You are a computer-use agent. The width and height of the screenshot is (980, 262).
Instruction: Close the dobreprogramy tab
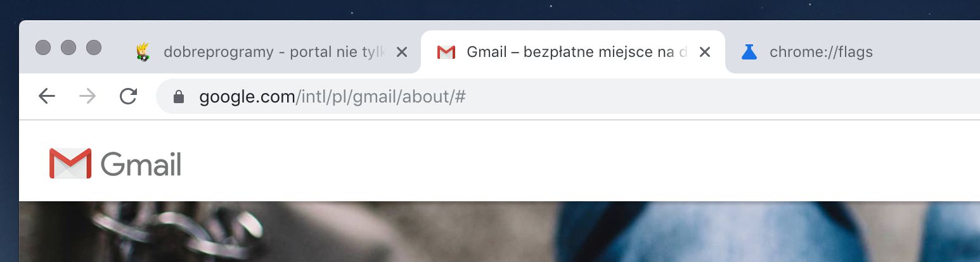coord(401,52)
